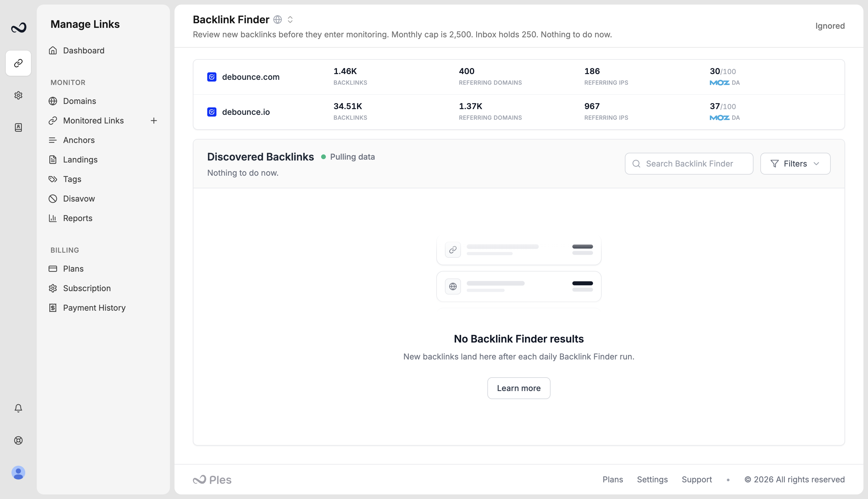Open the links icon in left rail
The height and width of the screenshot is (499, 868).
tap(18, 63)
